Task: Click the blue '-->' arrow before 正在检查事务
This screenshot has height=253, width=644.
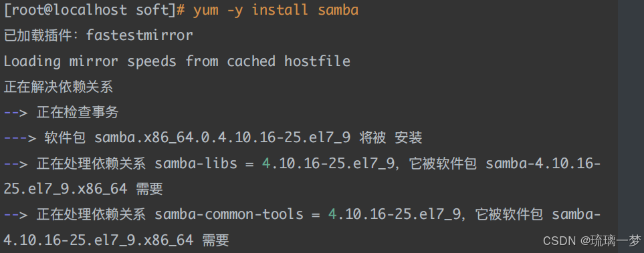Action: 15,112
